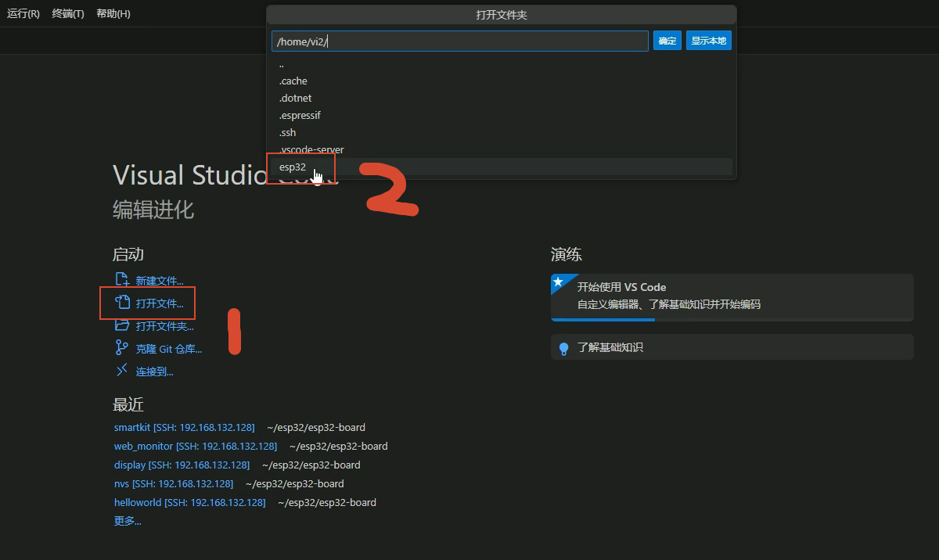Open the 终端(T) menu
Screen dimensions: 939x560
pos(68,14)
